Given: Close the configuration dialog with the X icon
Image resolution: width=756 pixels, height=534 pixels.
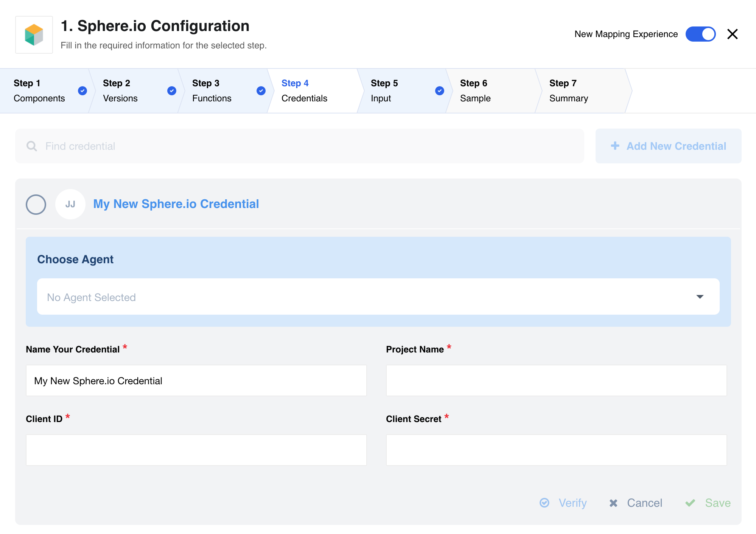Looking at the screenshot, I should (x=733, y=34).
